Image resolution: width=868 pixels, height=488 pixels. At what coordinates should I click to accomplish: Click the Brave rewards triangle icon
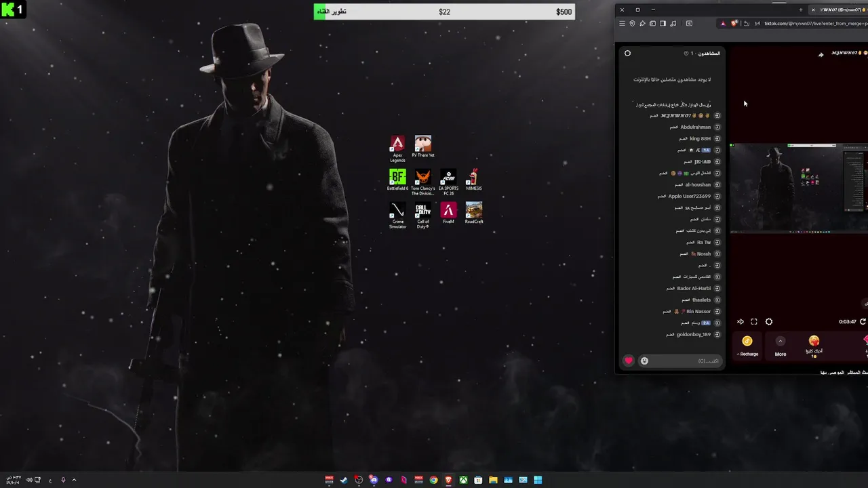[723, 24]
